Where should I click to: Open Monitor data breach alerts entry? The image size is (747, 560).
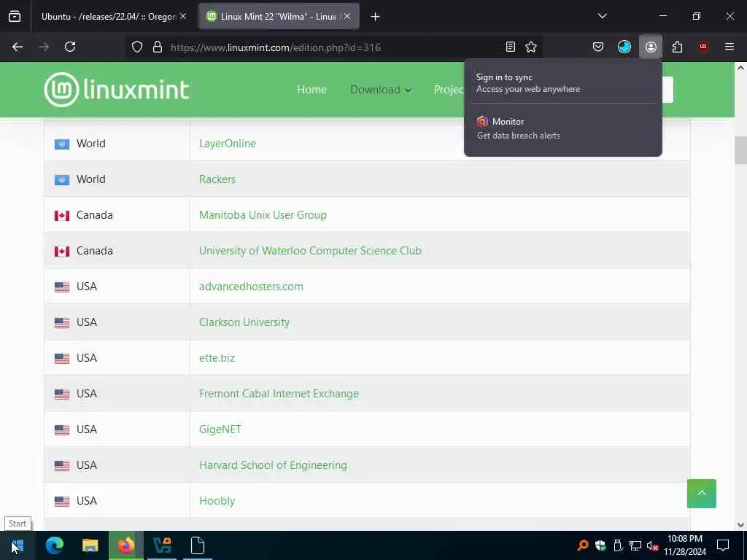click(562, 128)
